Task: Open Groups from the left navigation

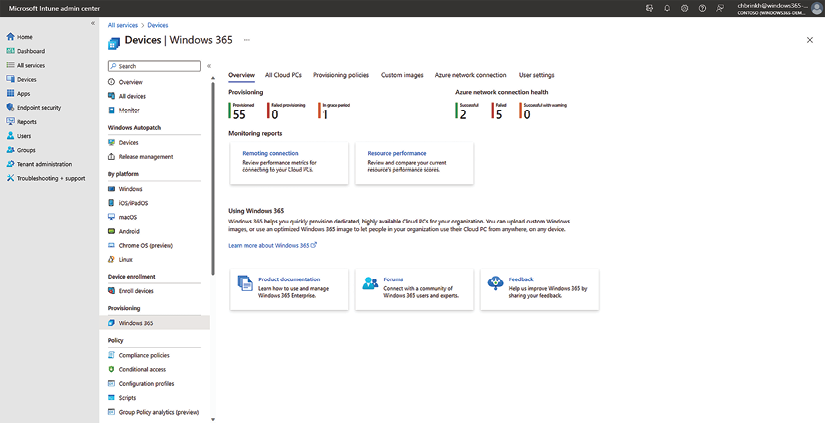Action: 21,150
